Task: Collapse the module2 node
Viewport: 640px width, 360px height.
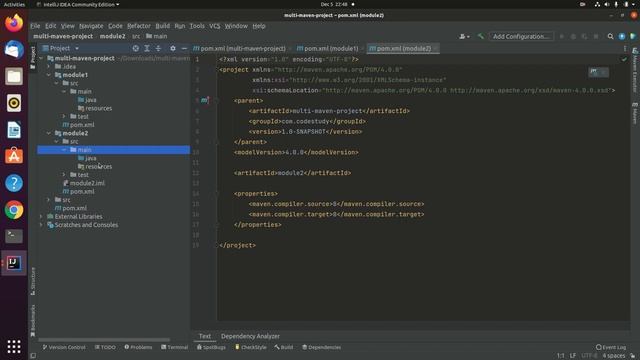Action: (x=49, y=133)
